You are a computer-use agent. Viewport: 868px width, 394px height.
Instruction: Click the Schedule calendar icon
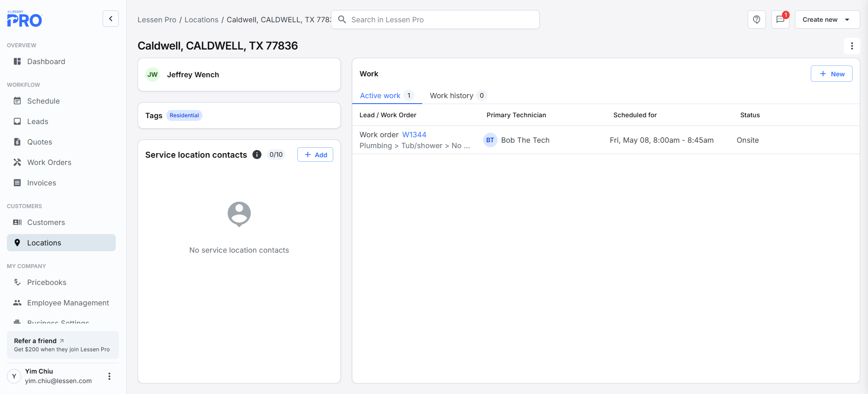tap(17, 101)
